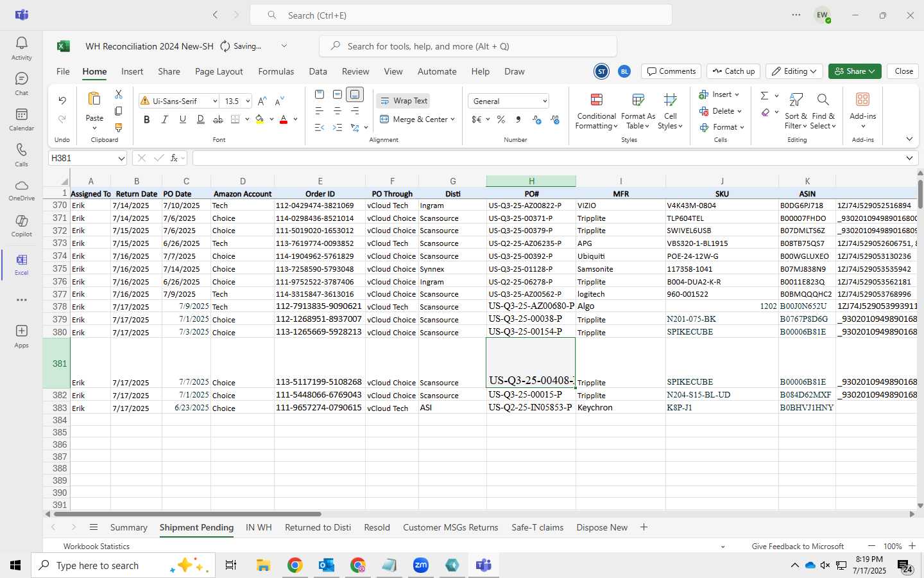
Task: Click the green Share button
Action: pos(855,71)
